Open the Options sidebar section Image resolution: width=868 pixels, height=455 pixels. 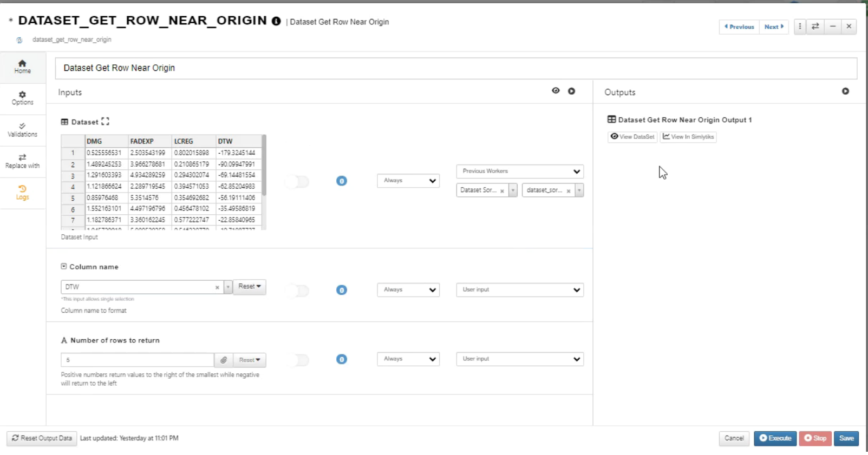pos(22,98)
